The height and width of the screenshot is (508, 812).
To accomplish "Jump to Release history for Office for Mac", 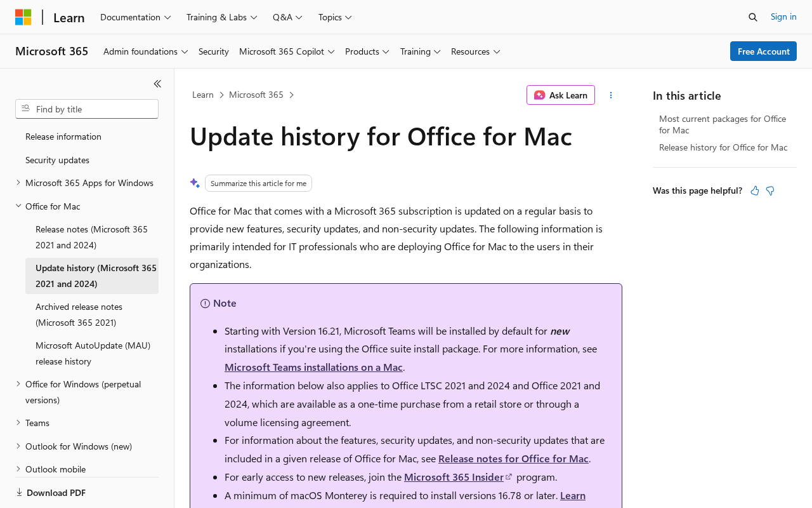I will coord(723,147).
